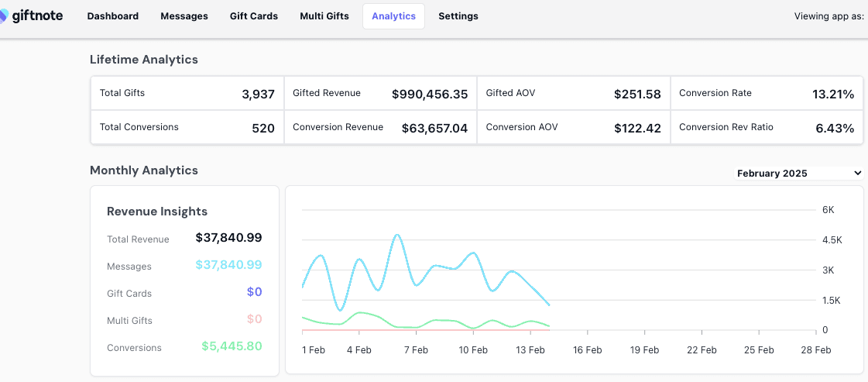
Task: Open the February 2025 month dropdown
Action: [x=799, y=174]
